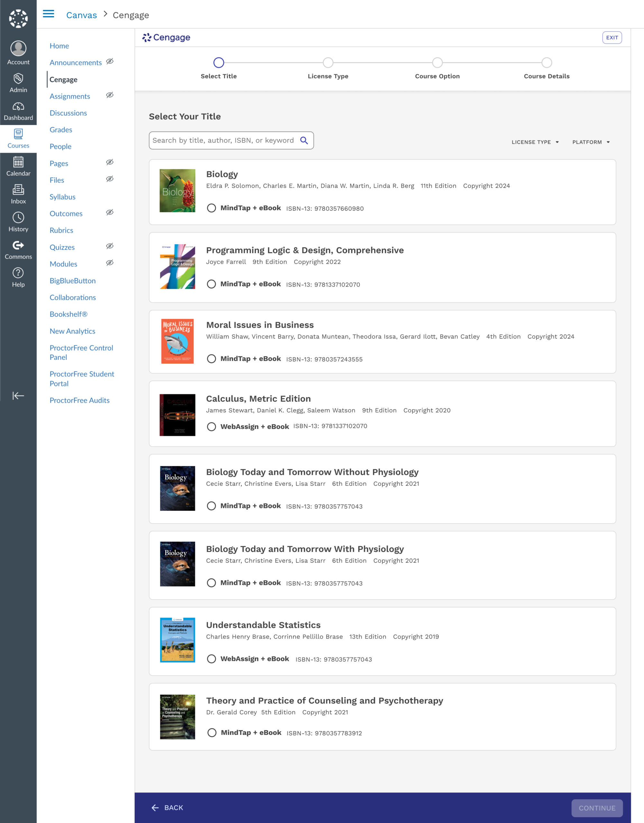
Task: Go to the Dashboard icon
Action: point(18,106)
